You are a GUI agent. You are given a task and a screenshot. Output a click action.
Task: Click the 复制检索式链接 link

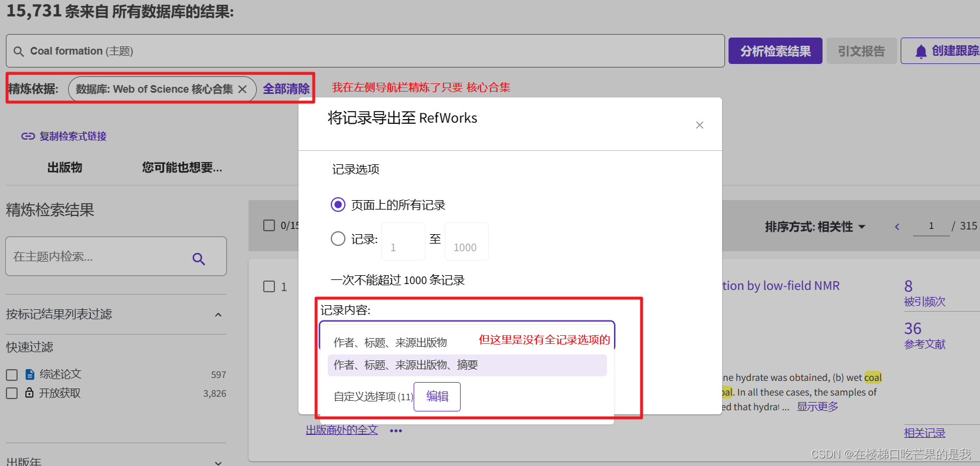73,136
